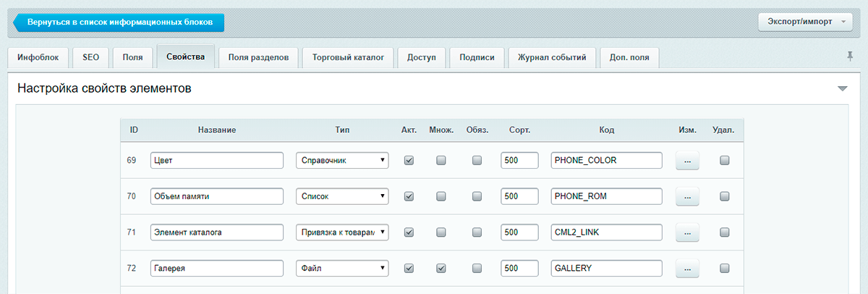
Task: Open edit dialog for PHONE_COLOR property
Action: [686, 161]
